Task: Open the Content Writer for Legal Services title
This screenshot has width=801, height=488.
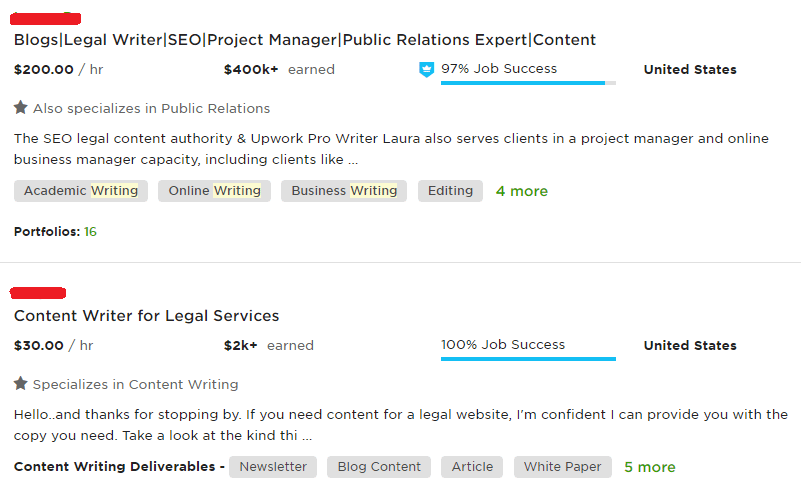Action: (147, 316)
